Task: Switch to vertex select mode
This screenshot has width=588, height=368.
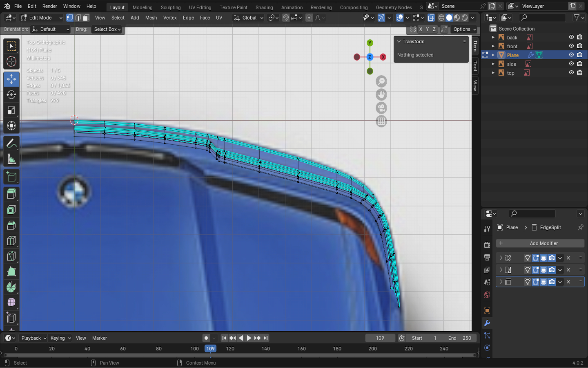Action: click(x=70, y=18)
